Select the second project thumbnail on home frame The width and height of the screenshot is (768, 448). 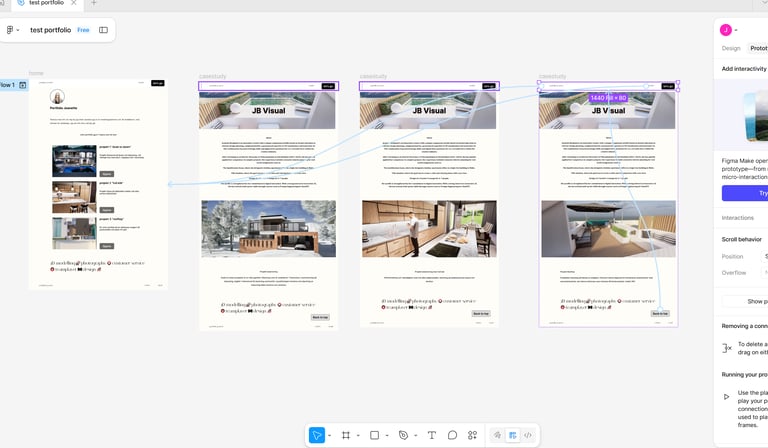pos(74,197)
